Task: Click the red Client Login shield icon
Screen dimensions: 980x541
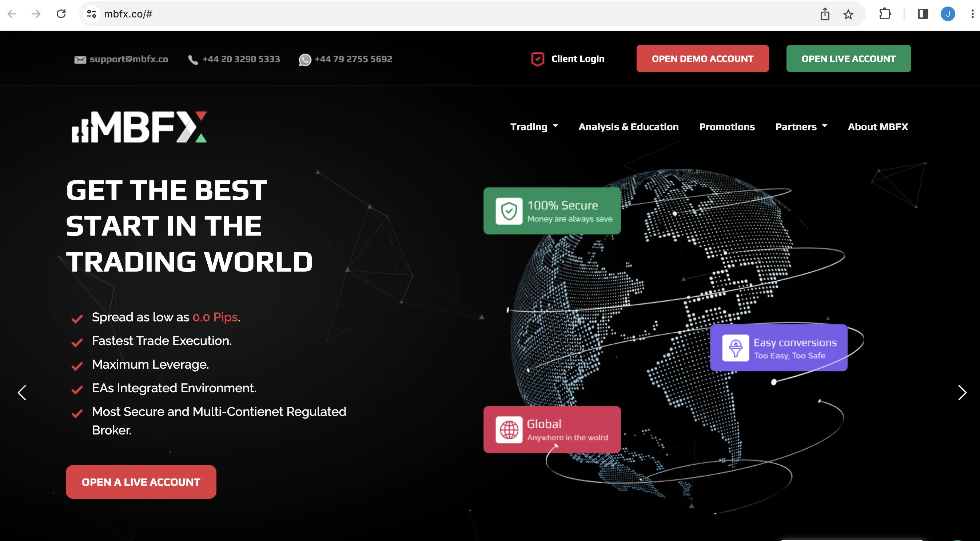Action: click(537, 59)
